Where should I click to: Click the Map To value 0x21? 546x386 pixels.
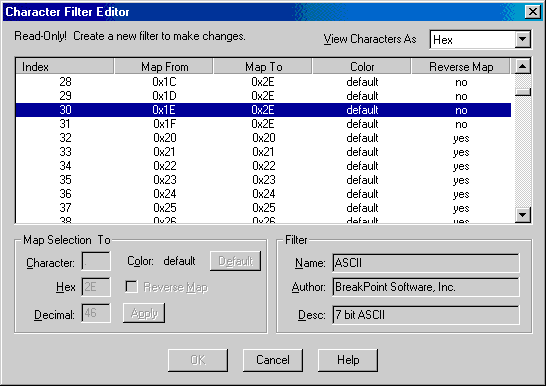(x=263, y=152)
